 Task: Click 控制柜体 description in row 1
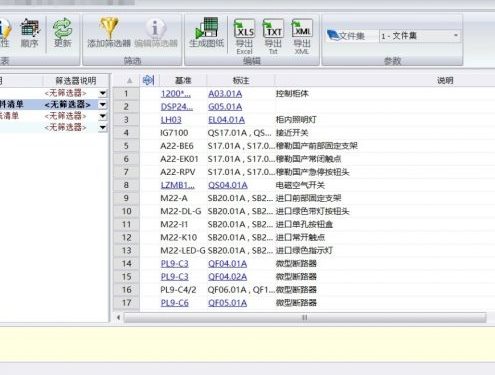tap(292, 94)
